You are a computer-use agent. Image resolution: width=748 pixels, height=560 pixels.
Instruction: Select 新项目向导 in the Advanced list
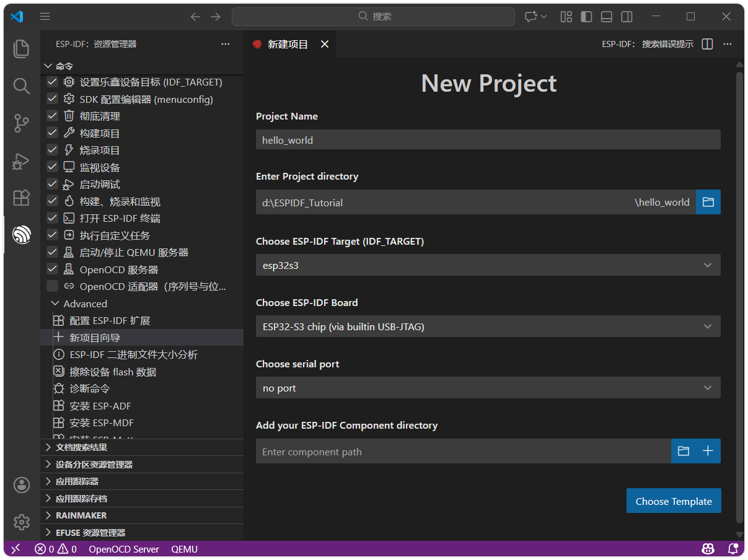[x=95, y=338]
